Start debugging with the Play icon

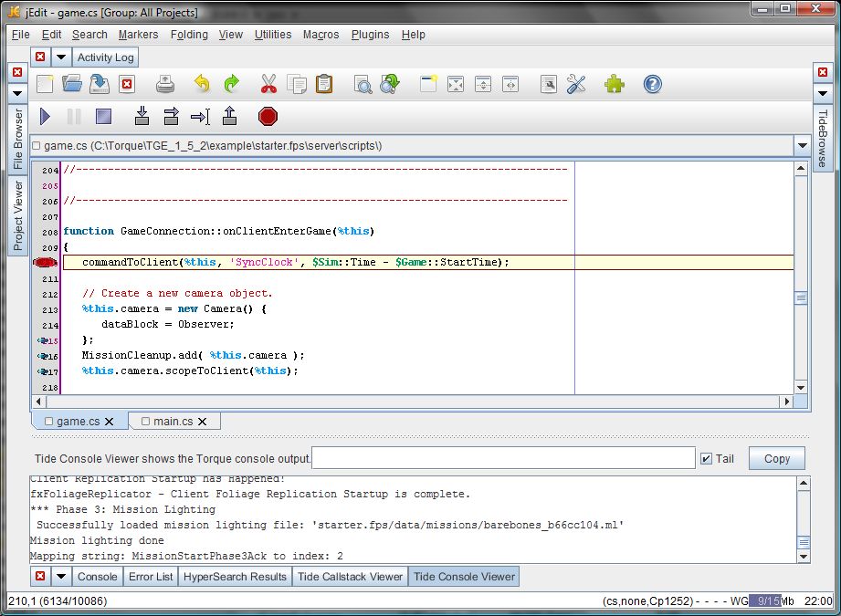[45, 117]
